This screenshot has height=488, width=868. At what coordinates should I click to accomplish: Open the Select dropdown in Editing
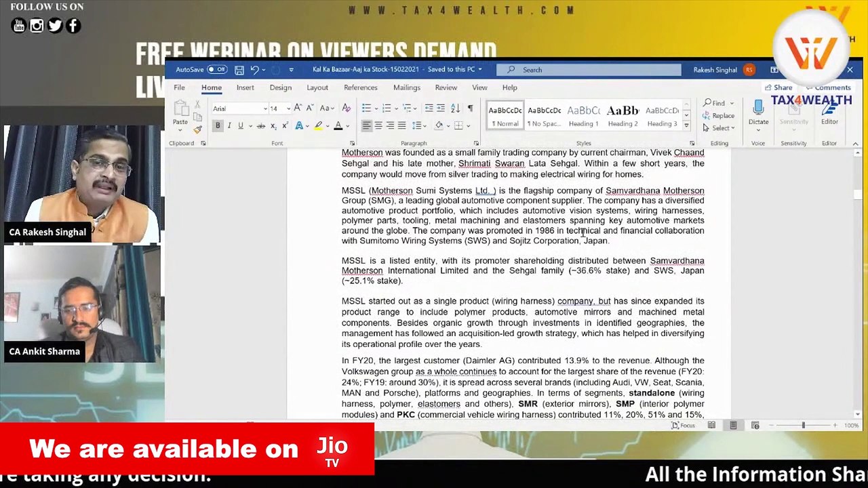[719, 128]
